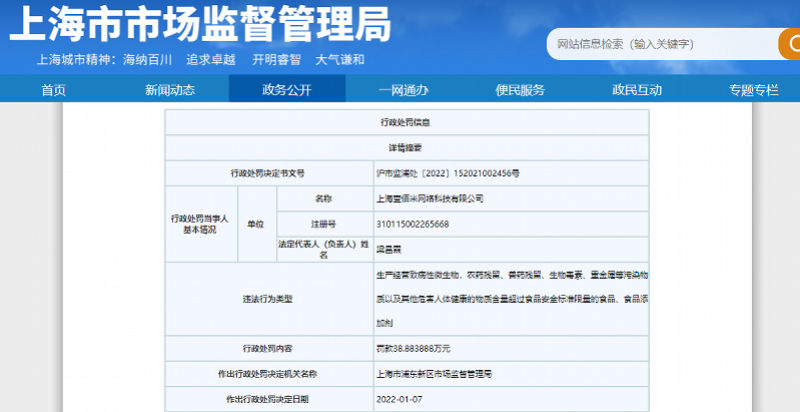This screenshot has height=412, width=800.
Task: Click the 上海城市精神 motto text
Action: coord(200,60)
